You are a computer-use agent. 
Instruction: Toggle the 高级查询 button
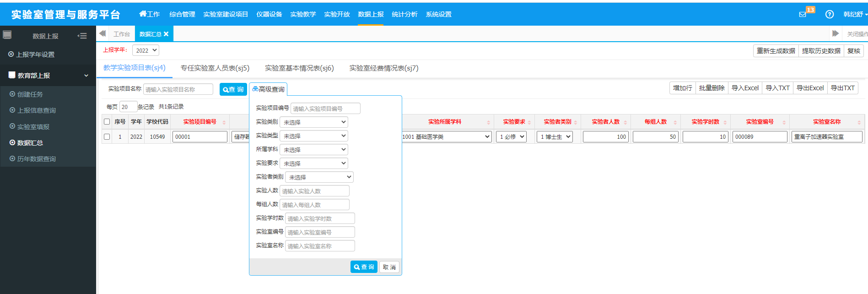point(268,89)
